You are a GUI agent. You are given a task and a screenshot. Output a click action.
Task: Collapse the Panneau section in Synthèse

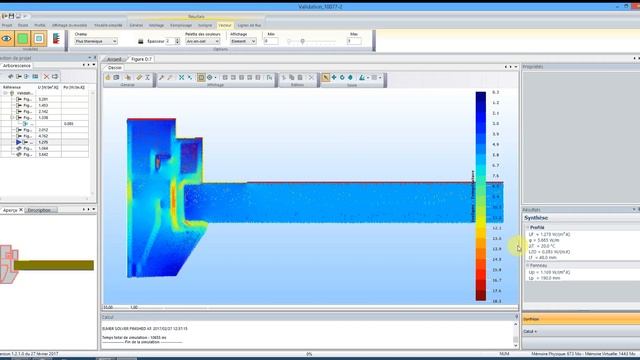[527, 266]
